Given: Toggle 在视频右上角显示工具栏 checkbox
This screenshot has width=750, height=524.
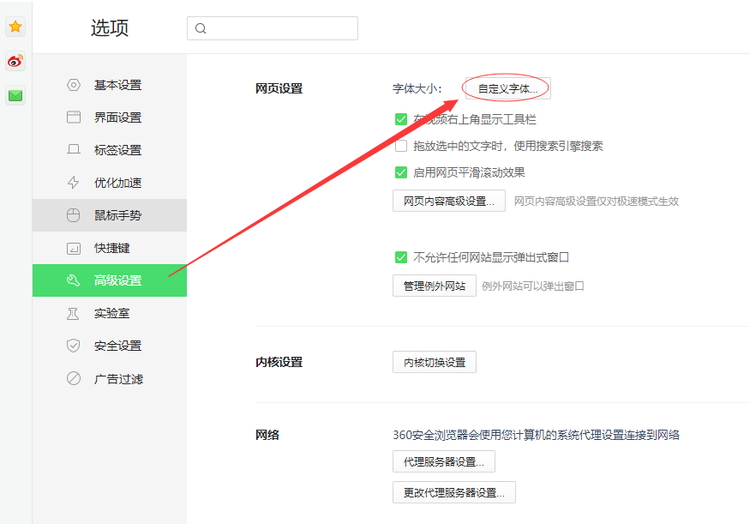Looking at the screenshot, I should pyautogui.click(x=401, y=119).
